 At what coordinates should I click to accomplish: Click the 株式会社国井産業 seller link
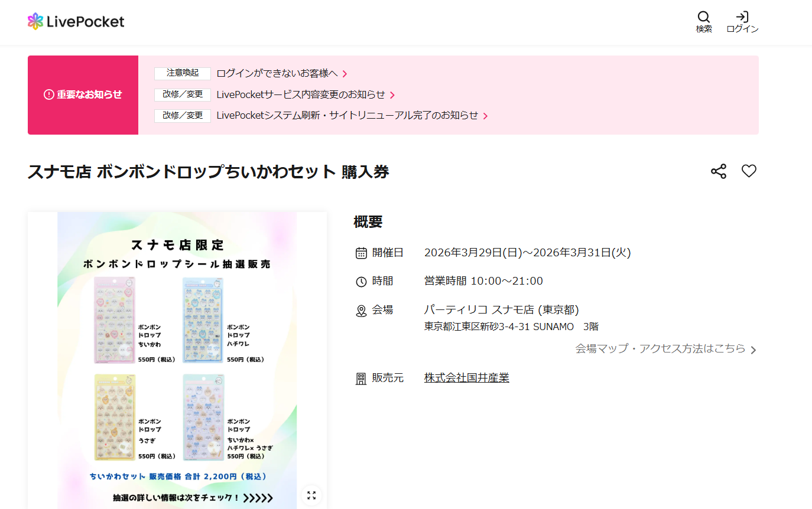[x=466, y=378]
